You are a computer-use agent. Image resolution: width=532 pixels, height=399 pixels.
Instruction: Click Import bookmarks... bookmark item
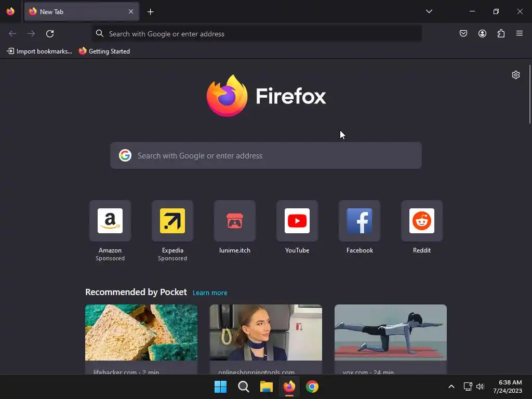(39, 51)
